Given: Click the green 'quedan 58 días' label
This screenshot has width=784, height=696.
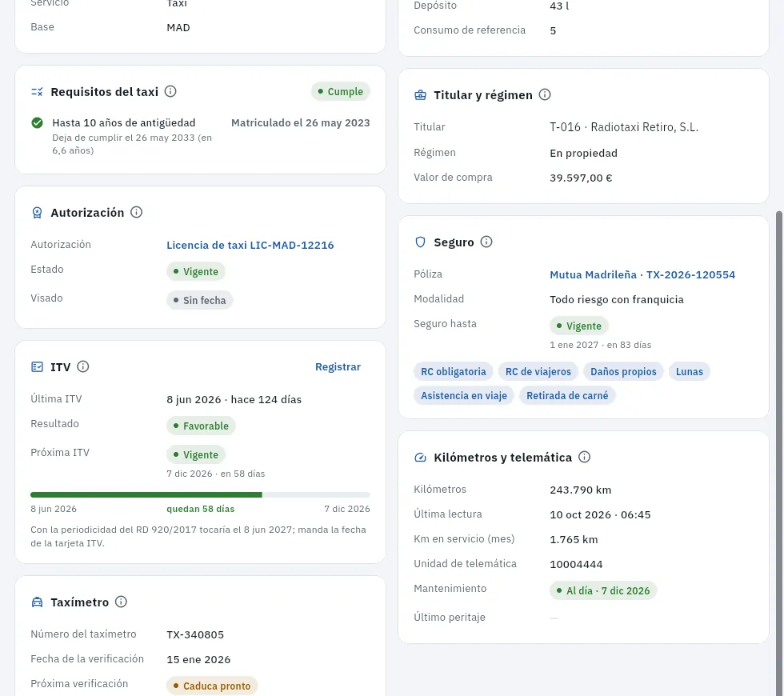Looking at the screenshot, I should [x=201, y=509].
